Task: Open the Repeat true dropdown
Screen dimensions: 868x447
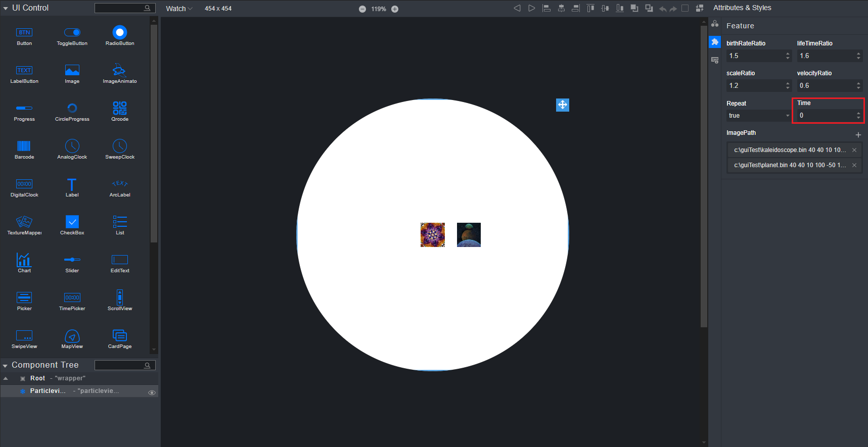Action: [758, 116]
